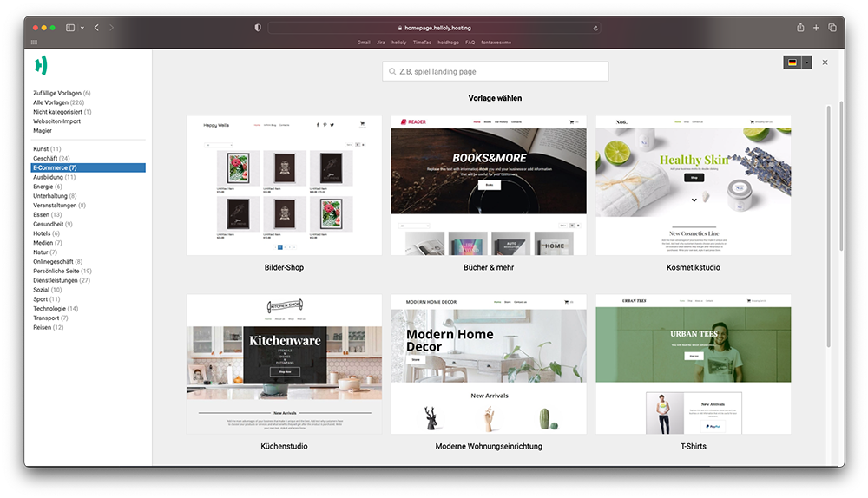This screenshot has height=498, width=868.
Task: Select the E-Commerce category
Action: (x=89, y=167)
